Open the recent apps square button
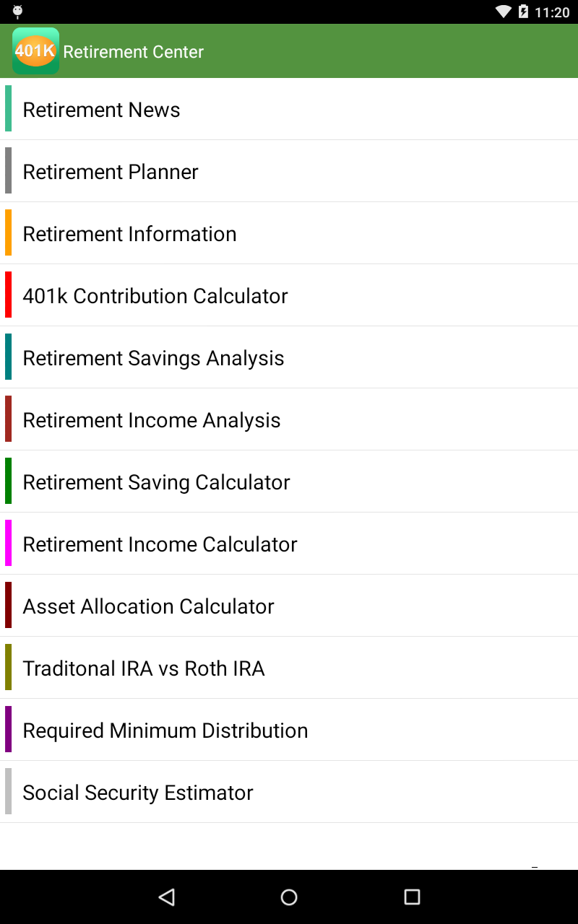This screenshot has width=578, height=924. [412, 897]
